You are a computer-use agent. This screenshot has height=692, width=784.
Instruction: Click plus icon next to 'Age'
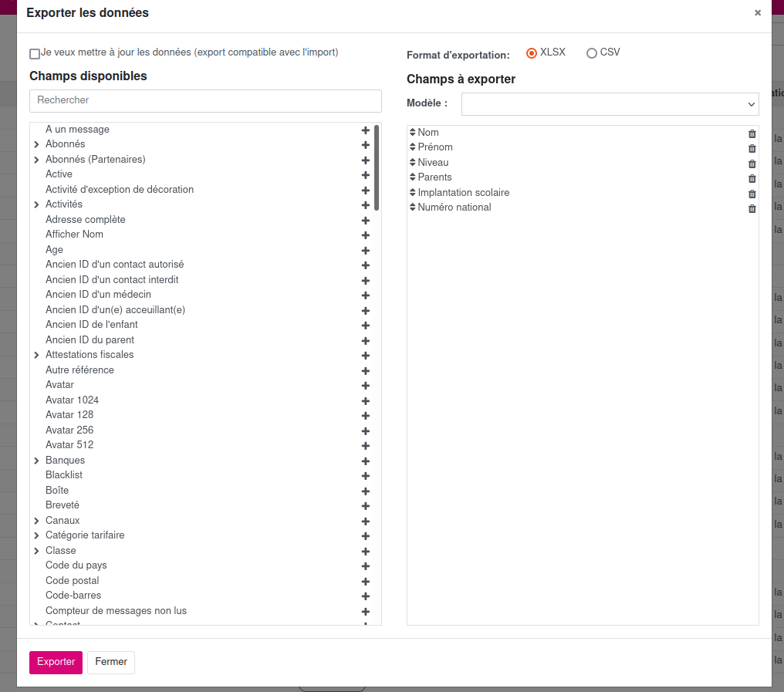click(366, 251)
